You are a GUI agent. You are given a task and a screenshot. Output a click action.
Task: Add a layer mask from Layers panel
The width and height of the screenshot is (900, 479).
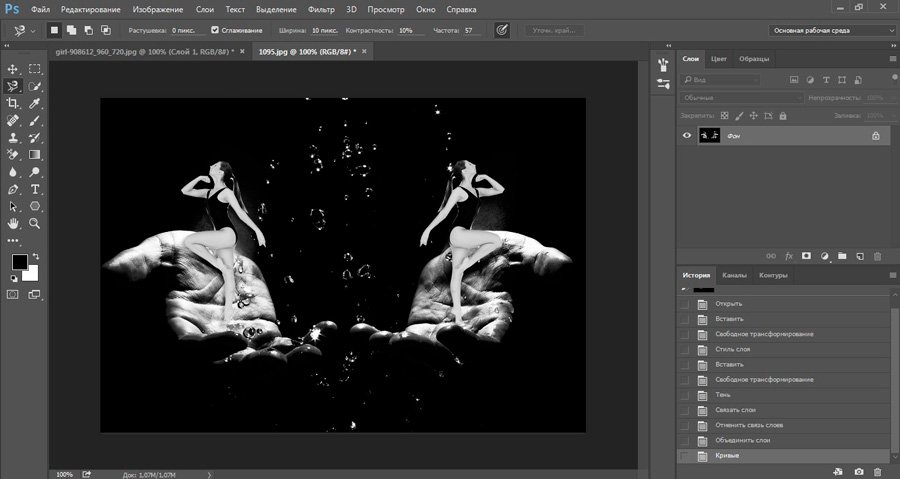pyautogui.click(x=806, y=256)
